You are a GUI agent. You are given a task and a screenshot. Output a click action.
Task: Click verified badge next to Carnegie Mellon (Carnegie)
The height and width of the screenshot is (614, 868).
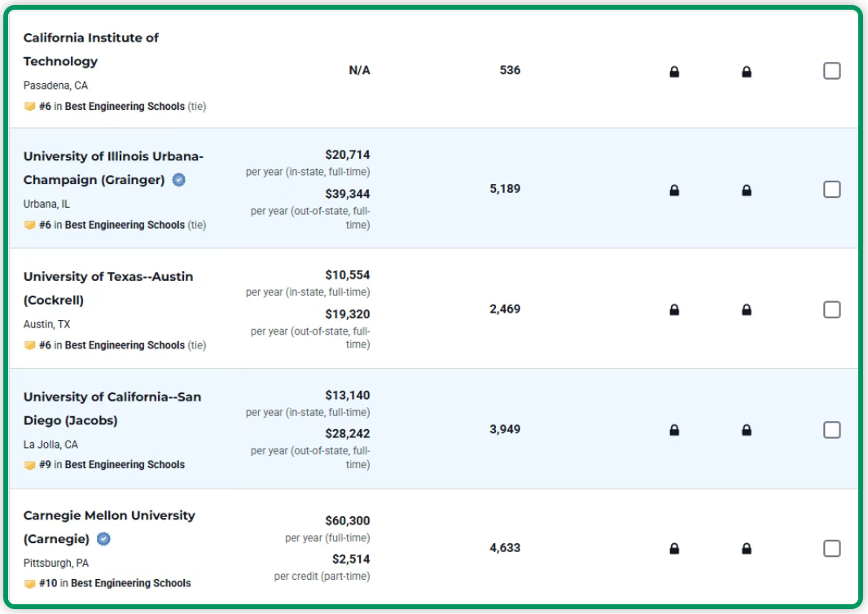click(103, 539)
